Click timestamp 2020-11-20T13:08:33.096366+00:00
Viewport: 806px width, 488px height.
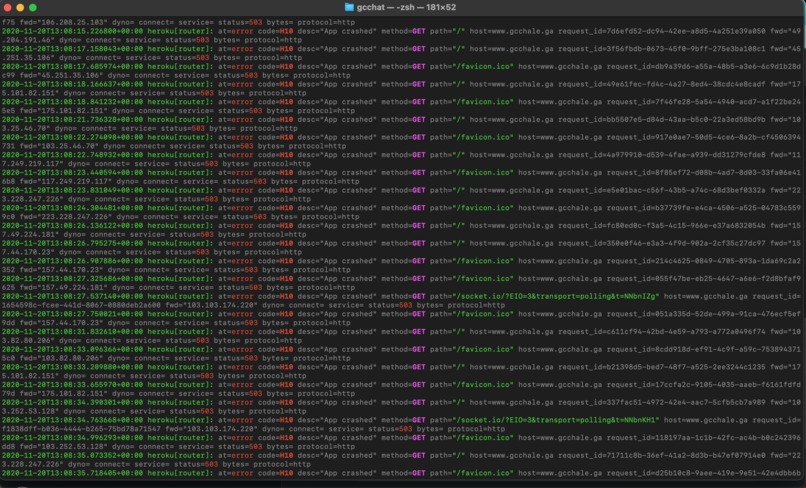72,349
